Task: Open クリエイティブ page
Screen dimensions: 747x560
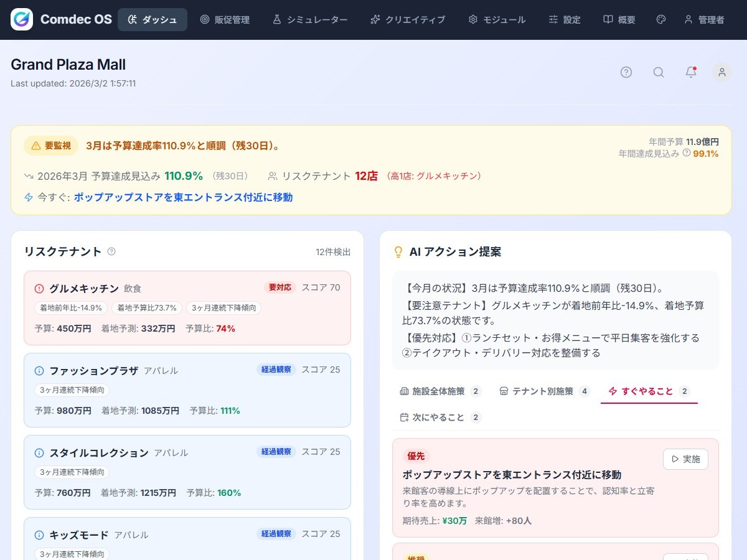Action: point(408,20)
